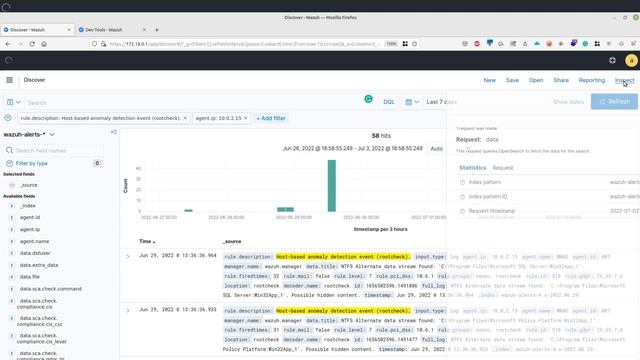This screenshot has height=360, width=640.
Task: Select the agent.ip field
Action: (x=30, y=229)
